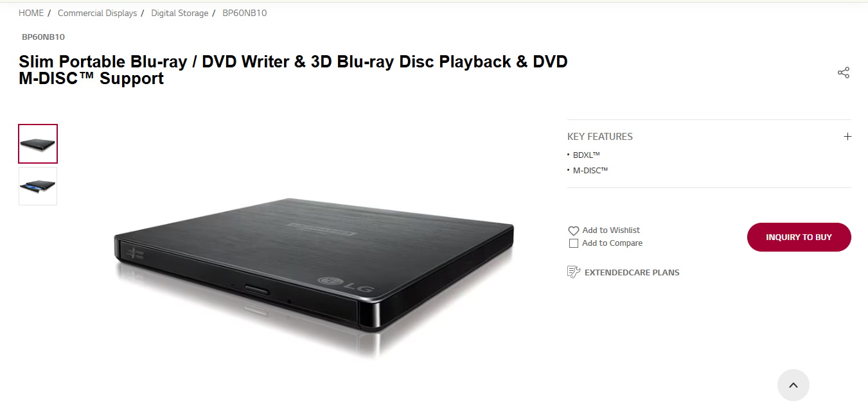Click the scroll-to-top arrow button
The image size is (868, 414).
click(793, 385)
